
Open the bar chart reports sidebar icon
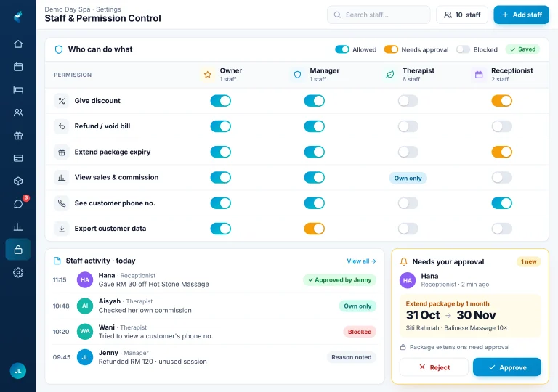[x=18, y=226]
